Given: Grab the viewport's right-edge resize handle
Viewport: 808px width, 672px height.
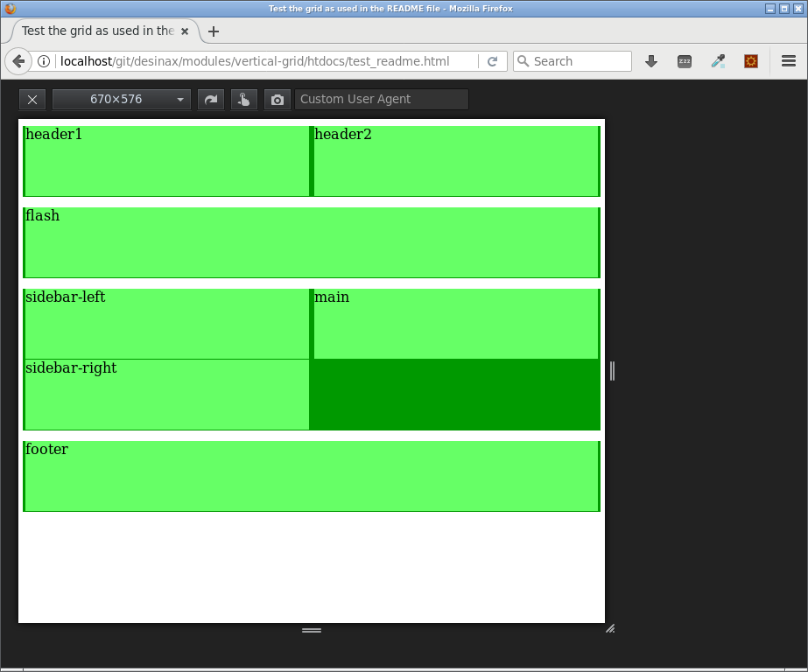Looking at the screenshot, I should [x=612, y=371].
